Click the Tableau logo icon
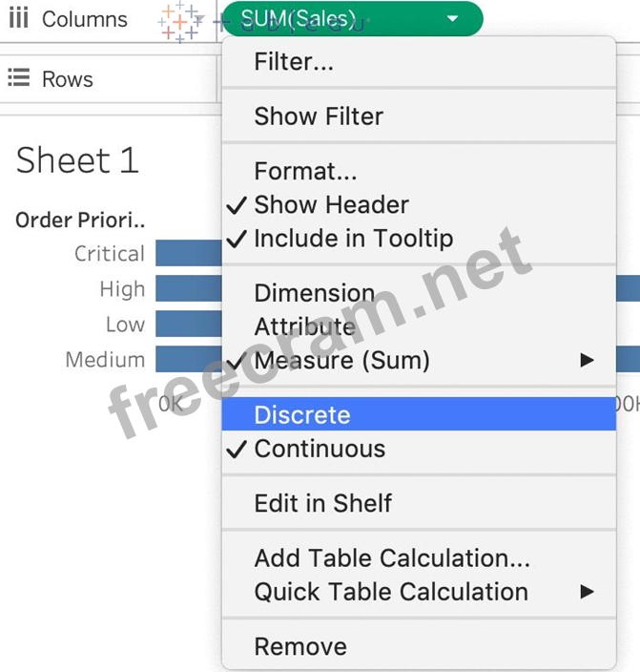The image size is (640, 672). point(179,21)
